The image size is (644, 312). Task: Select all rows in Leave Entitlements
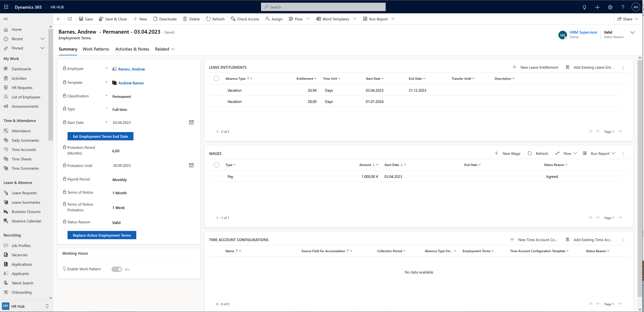[x=216, y=79]
